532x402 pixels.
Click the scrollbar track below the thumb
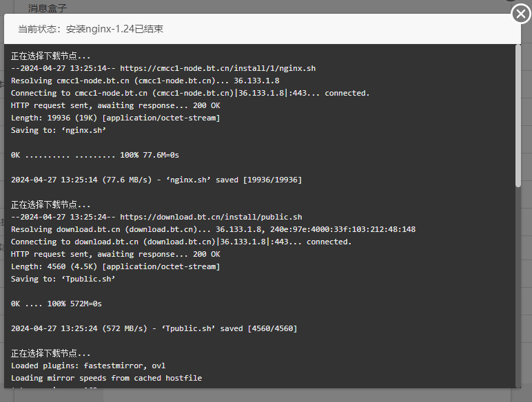click(518, 286)
